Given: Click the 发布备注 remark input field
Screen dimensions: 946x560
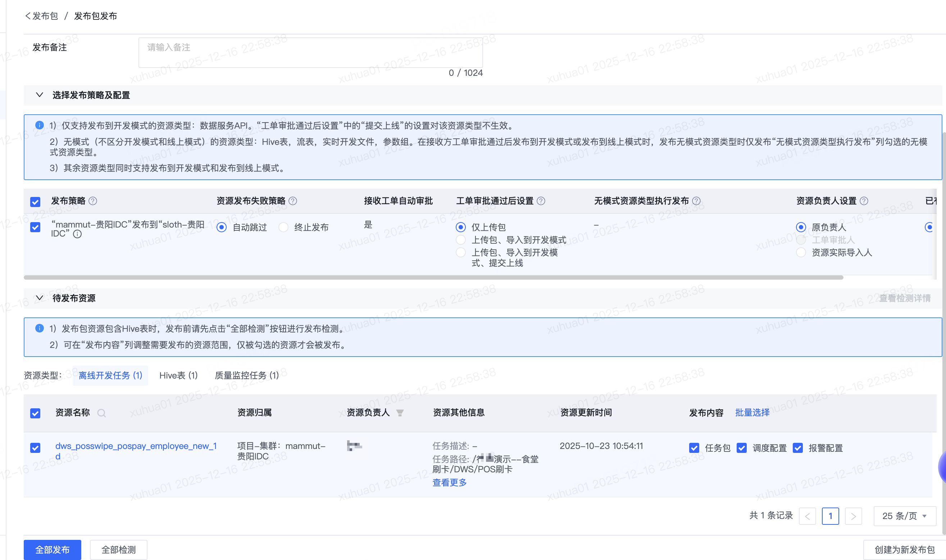Looking at the screenshot, I should (x=310, y=52).
